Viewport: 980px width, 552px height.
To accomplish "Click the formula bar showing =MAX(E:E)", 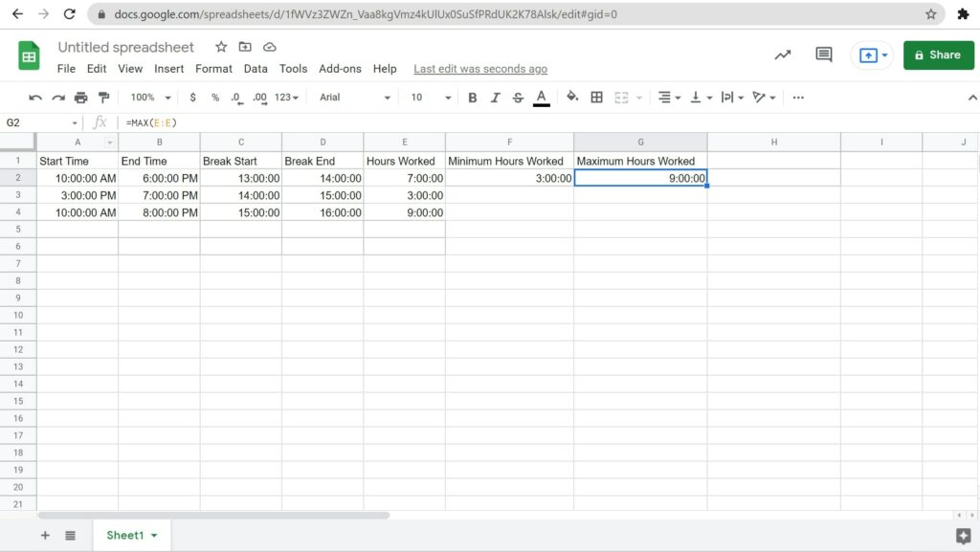I will 383,122.
